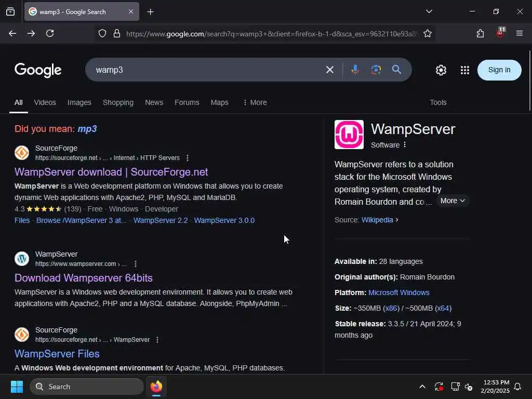
Task: Open a new tab with plus button
Action: [x=151, y=12]
